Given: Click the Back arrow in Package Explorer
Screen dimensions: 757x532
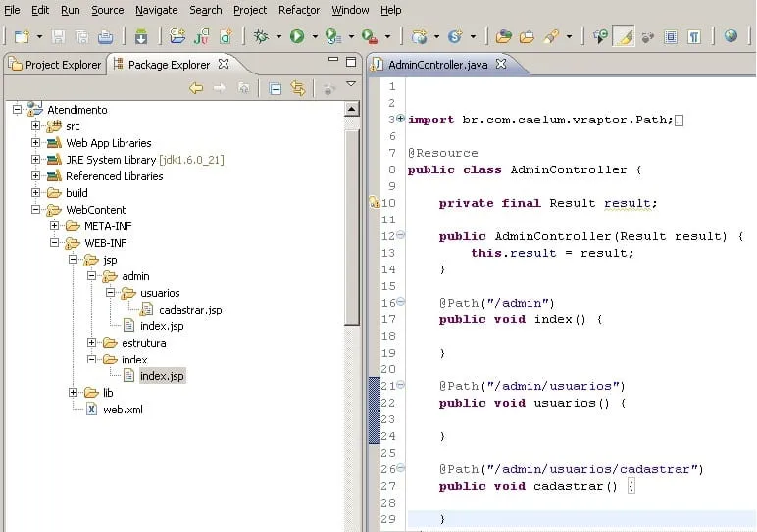Looking at the screenshot, I should 196,88.
